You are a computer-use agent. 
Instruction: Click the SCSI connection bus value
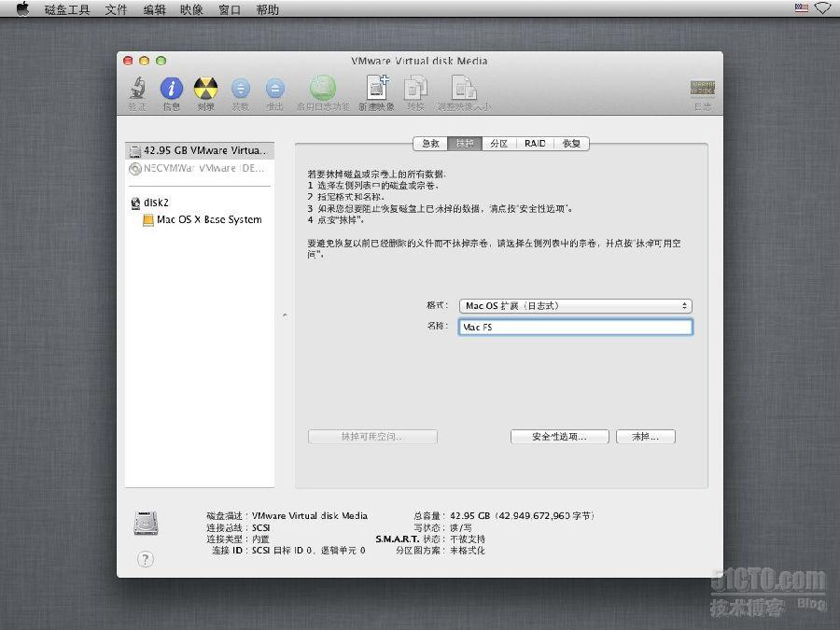click(261, 527)
